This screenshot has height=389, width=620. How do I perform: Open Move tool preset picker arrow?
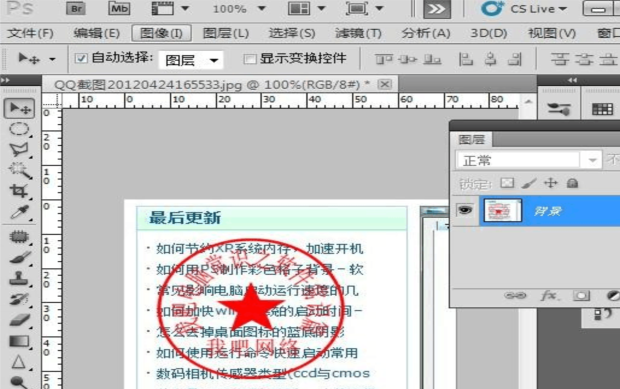(x=52, y=59)
